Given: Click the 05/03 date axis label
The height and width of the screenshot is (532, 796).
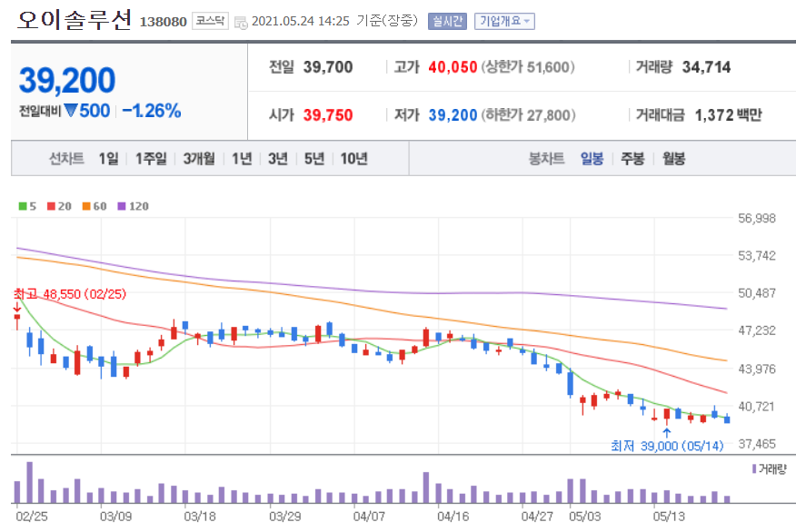Looking at the screenshot, I should point(585,517).
